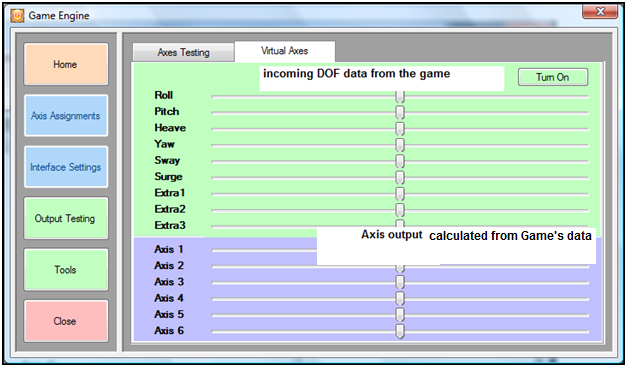Click the Axis 6 slider thumb
The width and height of the screenshot is (627, 367).
[400, 331]
